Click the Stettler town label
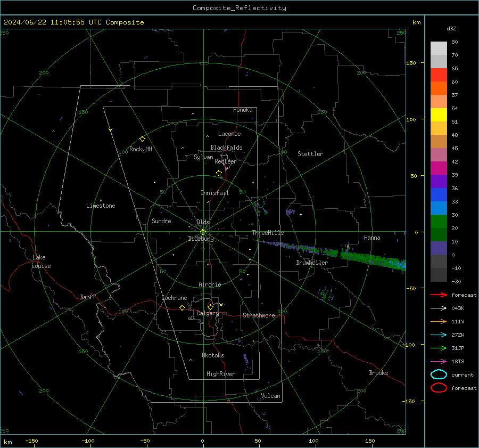Viewport: 479px width, 448px height. (310, 154)
